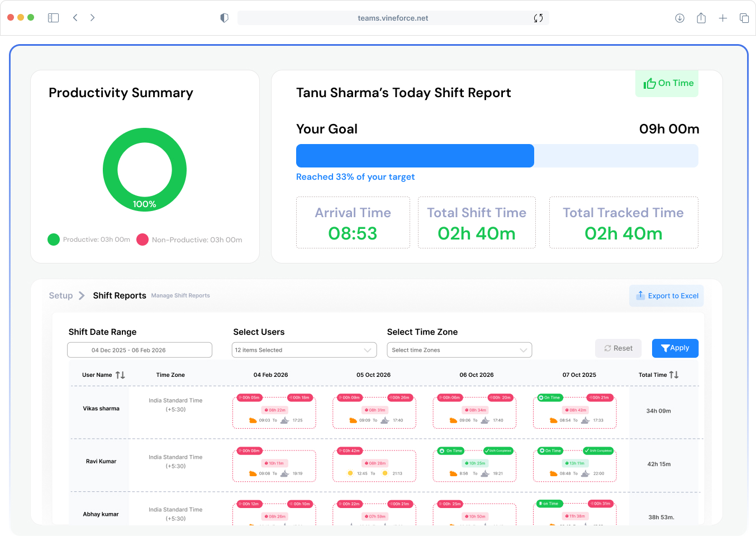Open the Setup breadcrumb item
Image resolution: width=756 pixels, height=546 pixels.
(60, 295)
